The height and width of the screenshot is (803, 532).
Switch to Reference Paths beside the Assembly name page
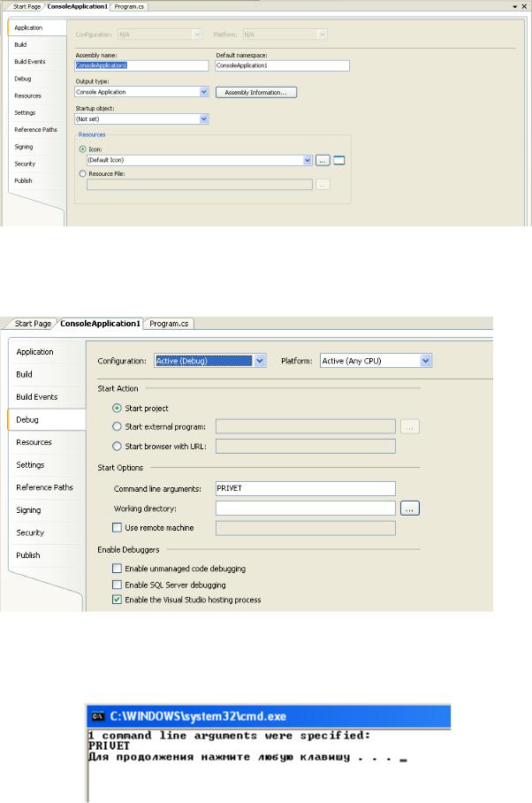click(x=36, y=130)
